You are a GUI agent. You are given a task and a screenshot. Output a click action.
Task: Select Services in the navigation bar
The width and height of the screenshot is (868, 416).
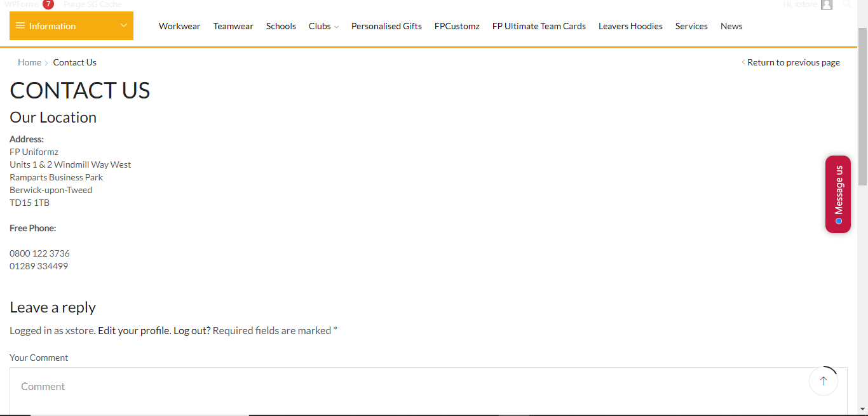[691, 26]
